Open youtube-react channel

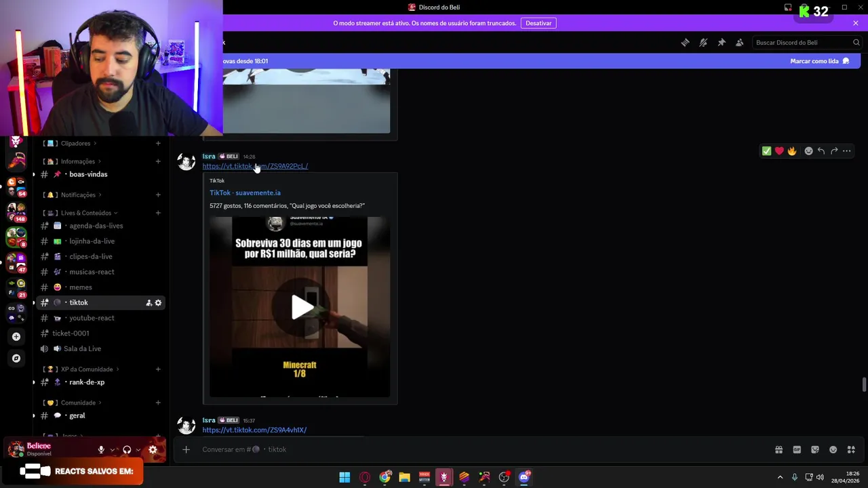pos(100,318)
